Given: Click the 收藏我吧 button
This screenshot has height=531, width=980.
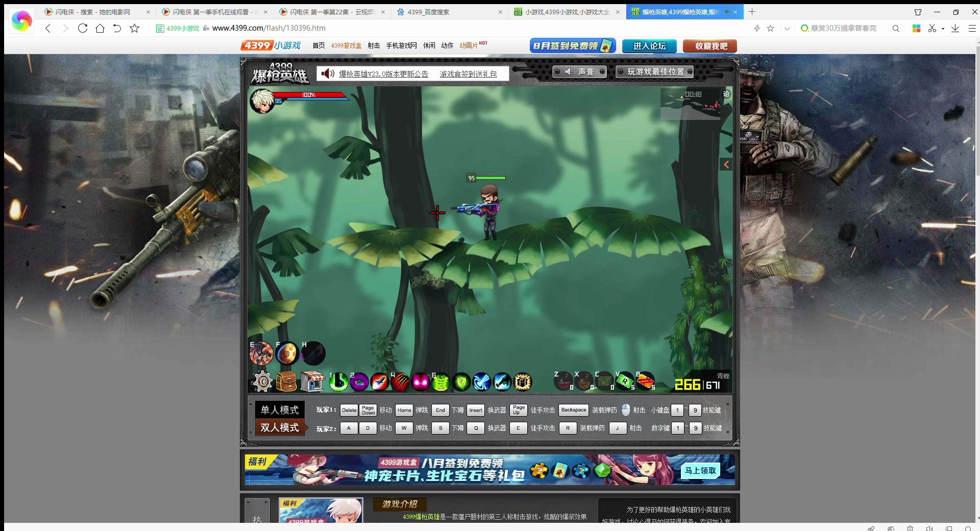Looking at the screenshot, I should 710,46.
